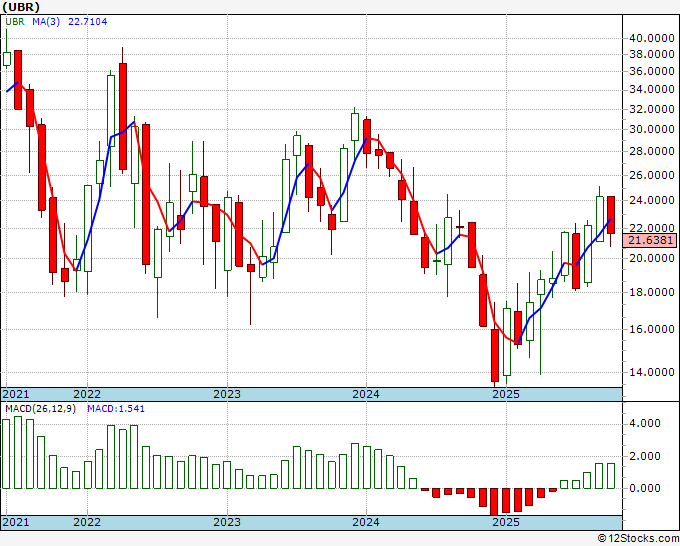Image resolution: width=680 pixels, height=546 pixels.
Task: Select the 36.0000 price axis label
Action: pos(652,72)
